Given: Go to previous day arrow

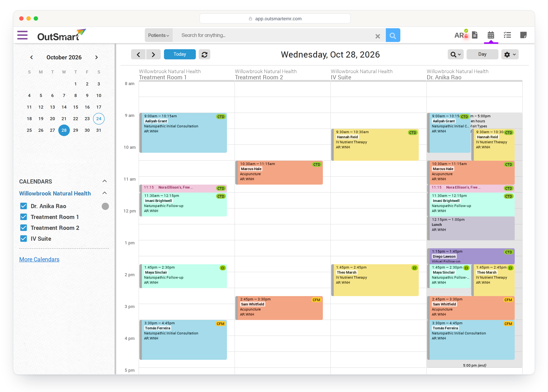Looking at the screenshot, I should [x=138, y=54].
